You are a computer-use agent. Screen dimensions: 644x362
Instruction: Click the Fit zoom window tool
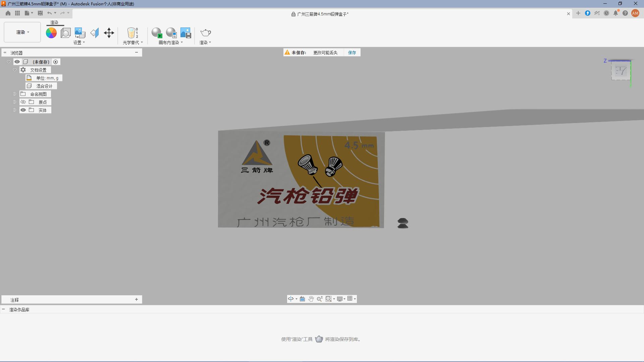coord(328,299)
